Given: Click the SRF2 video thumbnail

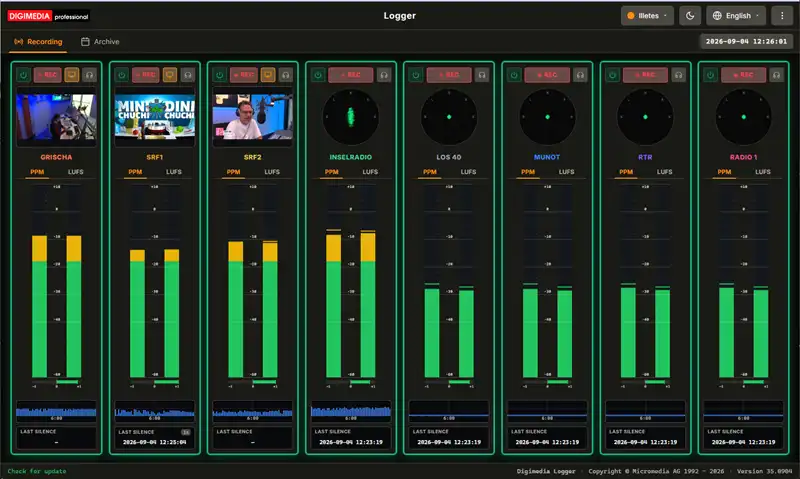Looking at the screenshot, I should coord(253,117).
